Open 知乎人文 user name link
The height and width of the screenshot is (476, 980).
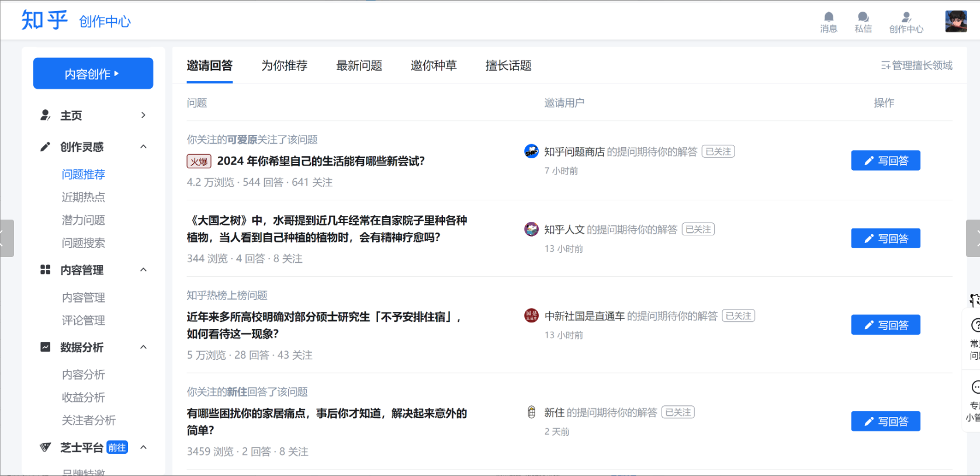[x=565, y=230]
